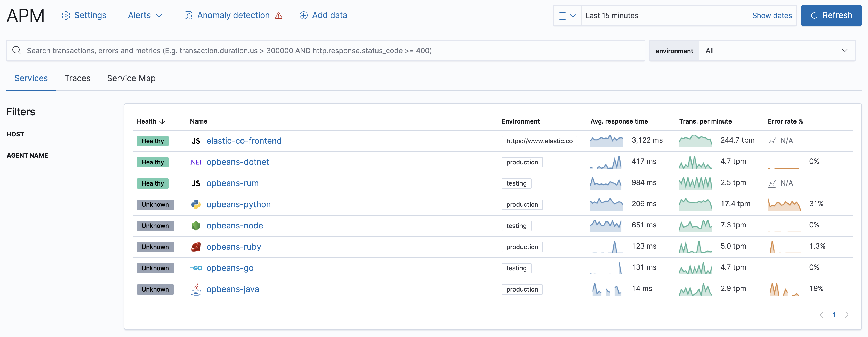Open the calendar icon in the date picker
This screenshot has width=868, height=337.
click(563, 15)
